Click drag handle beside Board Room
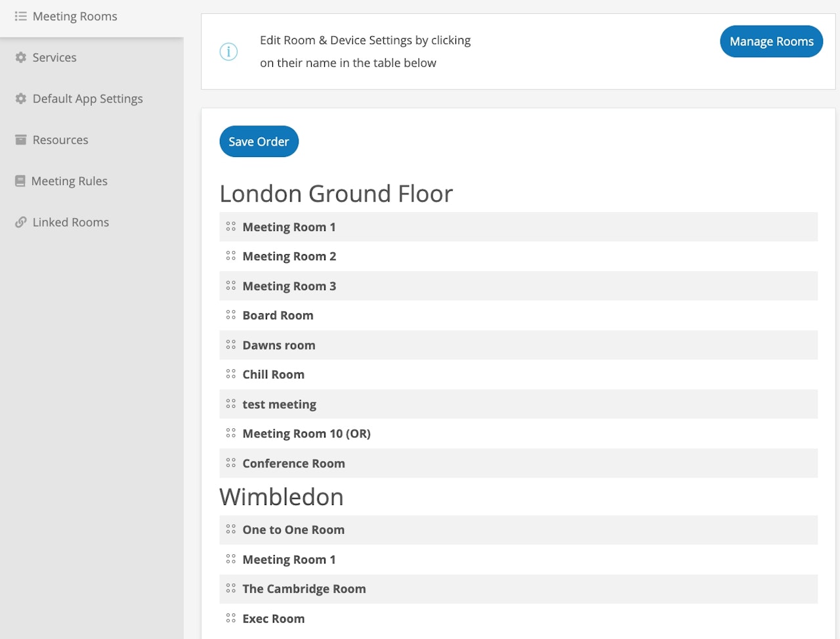This screenshot has height=639, width=840. (230, 315)
